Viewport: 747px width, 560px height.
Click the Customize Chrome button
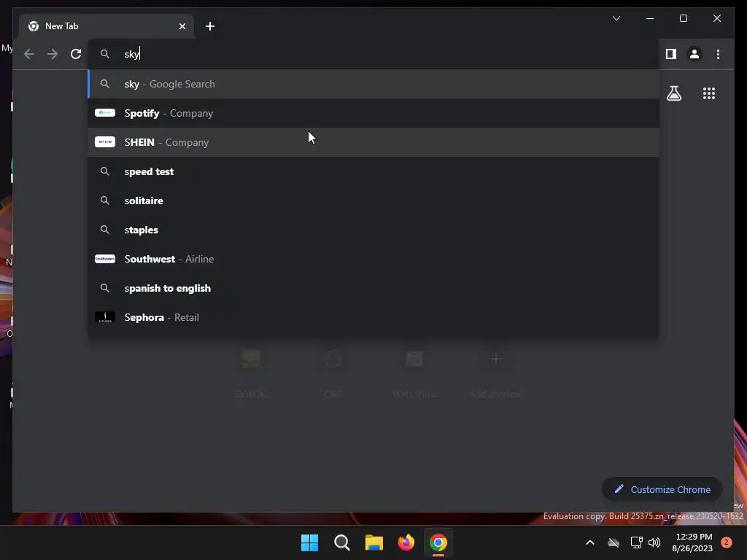tap(662, 489)
